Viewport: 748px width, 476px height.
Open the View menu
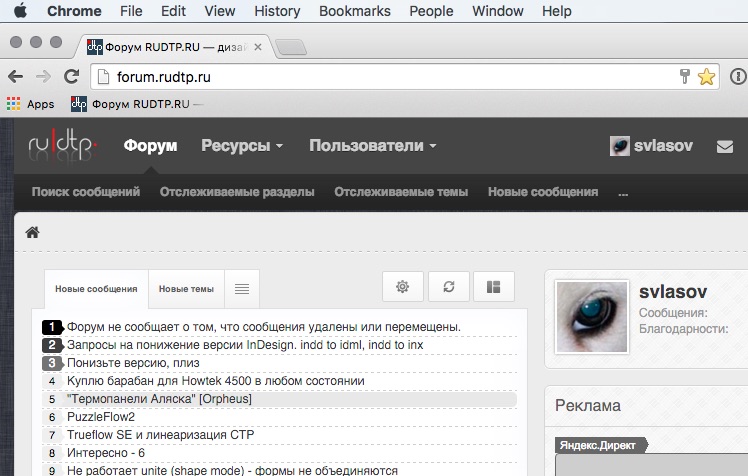click(x=219, y=11)
